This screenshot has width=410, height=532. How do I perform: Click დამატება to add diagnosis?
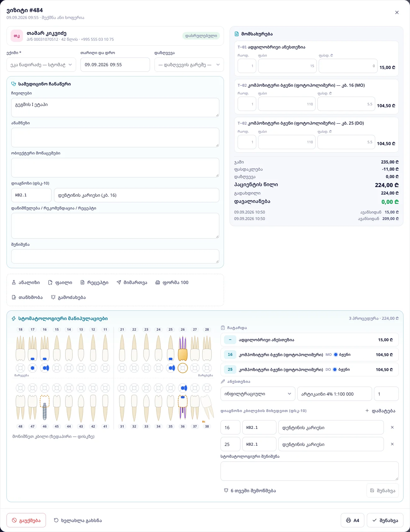pos(380,411)
